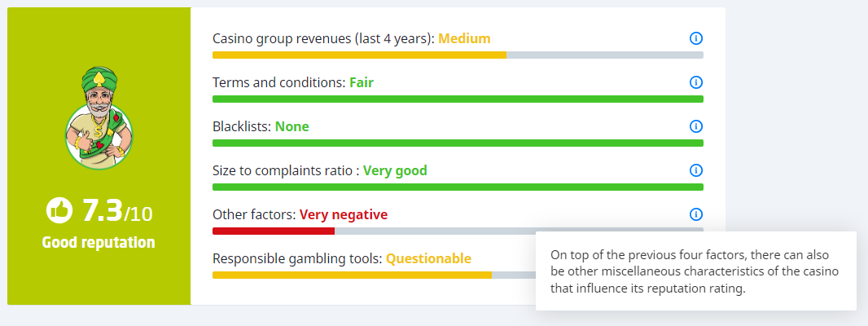Click the green Blacklists rating bar
Screen dimensions: 868x326
[x=457, y=143]
